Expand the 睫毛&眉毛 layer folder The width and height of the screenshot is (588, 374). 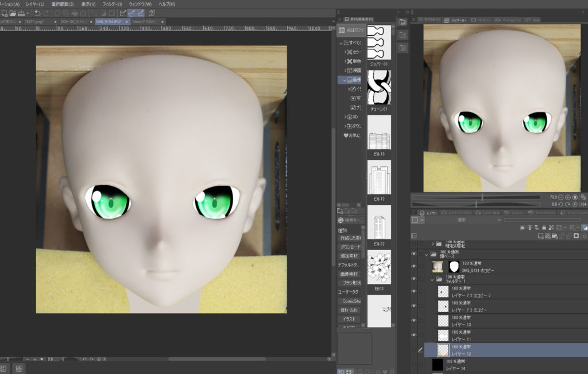(432, 244)
